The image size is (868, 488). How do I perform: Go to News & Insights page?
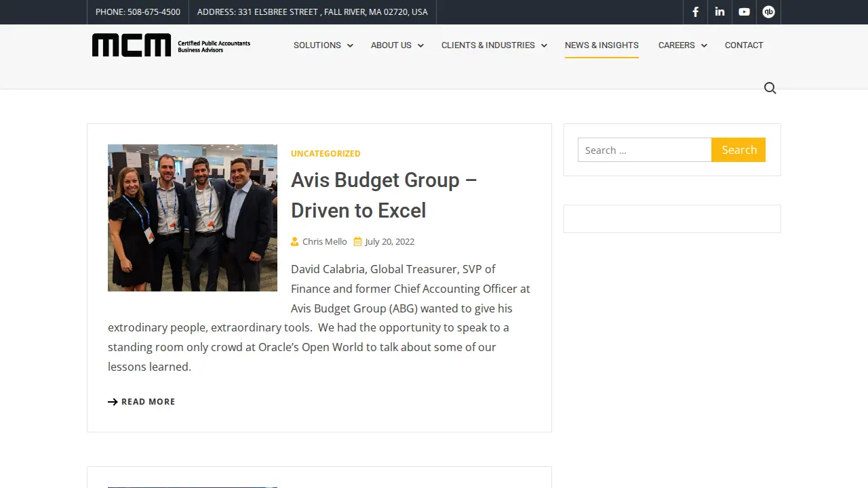[x=601, y=45]
